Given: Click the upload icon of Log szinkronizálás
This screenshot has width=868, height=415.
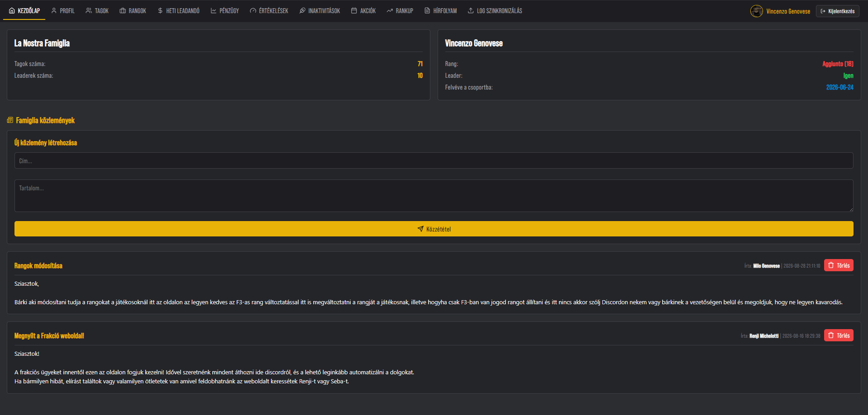Looking at the screenshot, I should [471, 11].
